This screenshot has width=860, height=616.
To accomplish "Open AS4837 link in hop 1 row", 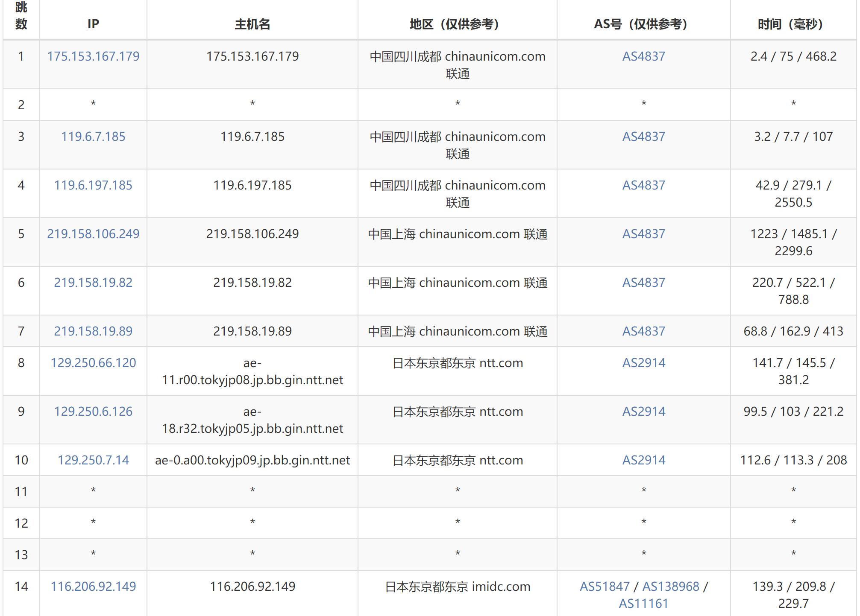I will tap(643, 56).
